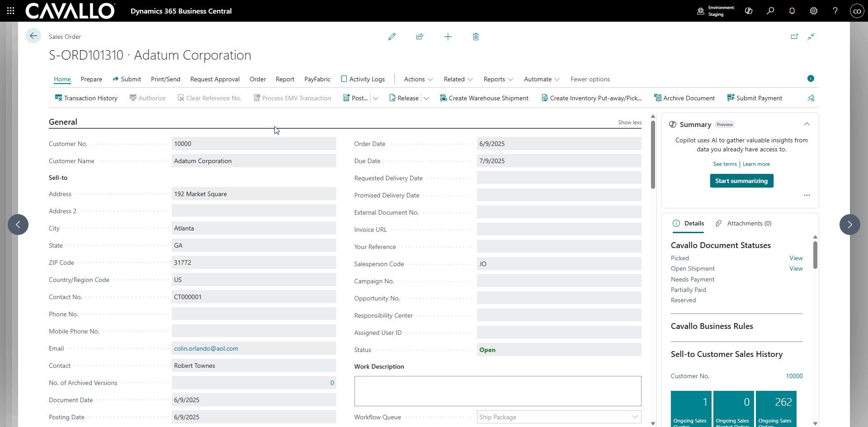Click Submit Payment action

pos(755,98)
